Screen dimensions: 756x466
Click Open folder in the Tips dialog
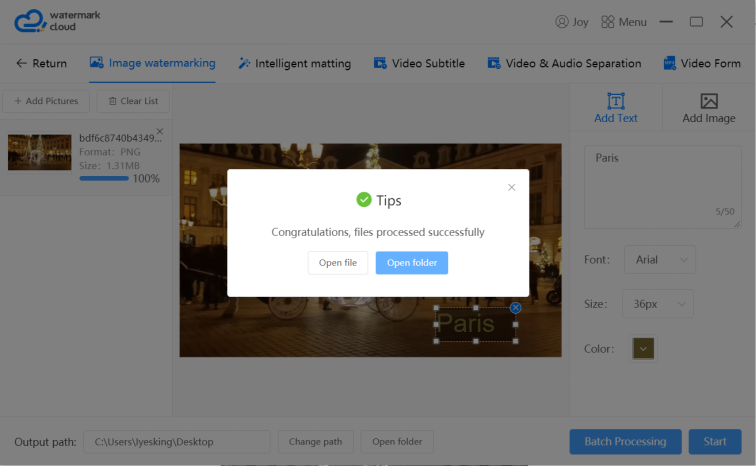(412, 263)
